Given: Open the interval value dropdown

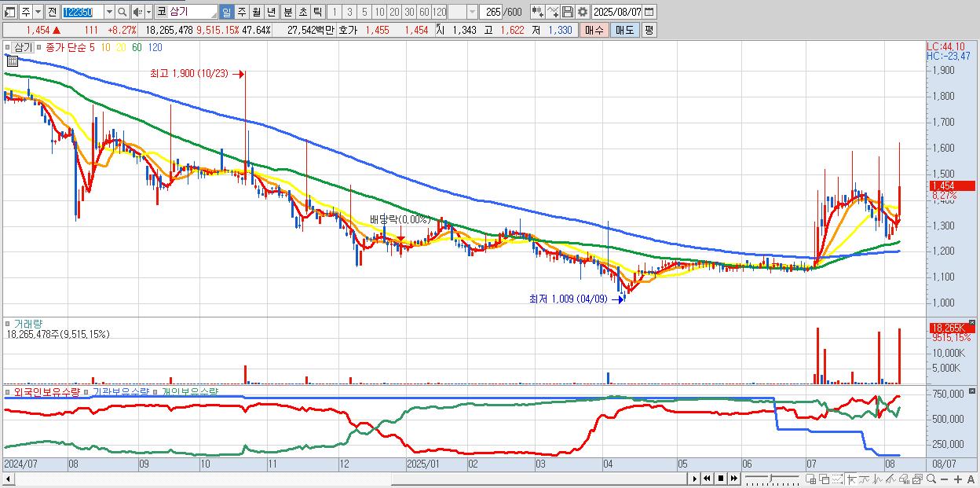Looking at the screenshot, I should click(472, 12).
